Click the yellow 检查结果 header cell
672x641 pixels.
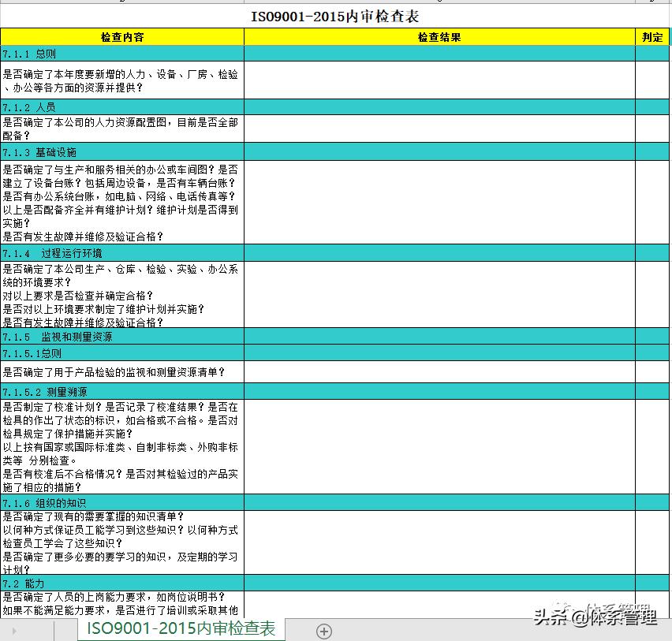[x=439, y=36]
